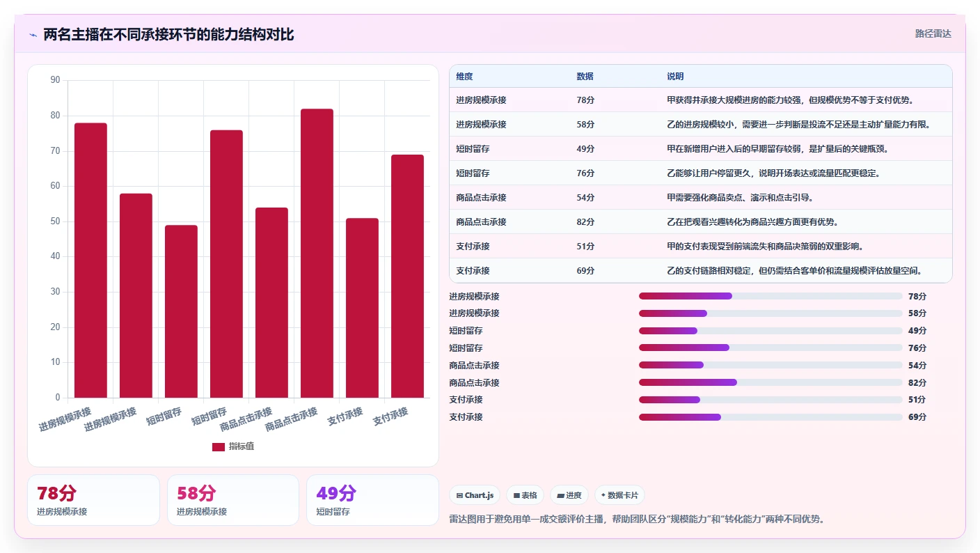Click table note starting 甲需要强化商品卖点
980x553 pixels.
(x=740, y=198)
